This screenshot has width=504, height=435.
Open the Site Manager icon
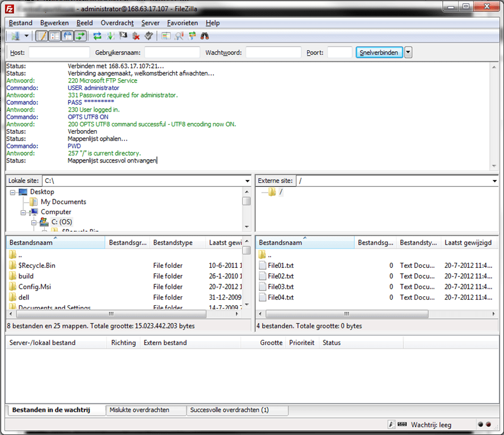(x=15, y=36)
